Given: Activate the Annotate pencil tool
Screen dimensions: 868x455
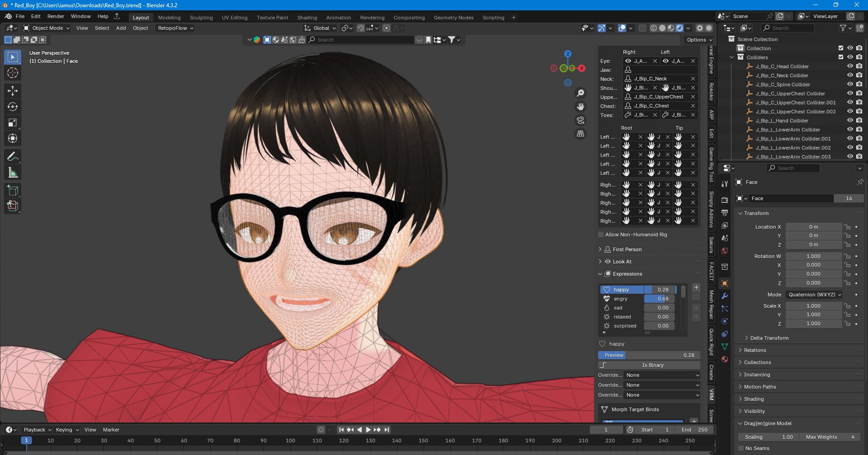Looking at the screenshot, I should pyautogui.click(x=13, y=156).
